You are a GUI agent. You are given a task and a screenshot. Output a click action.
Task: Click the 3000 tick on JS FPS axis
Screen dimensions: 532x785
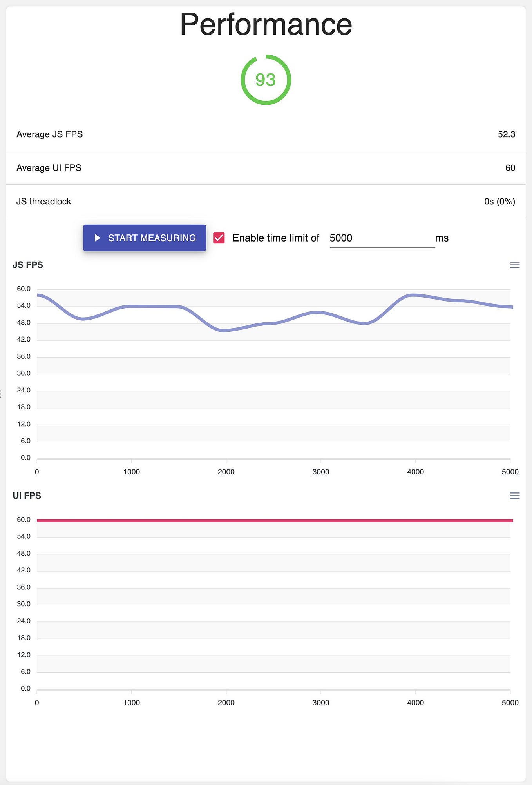tap(320, 472)
